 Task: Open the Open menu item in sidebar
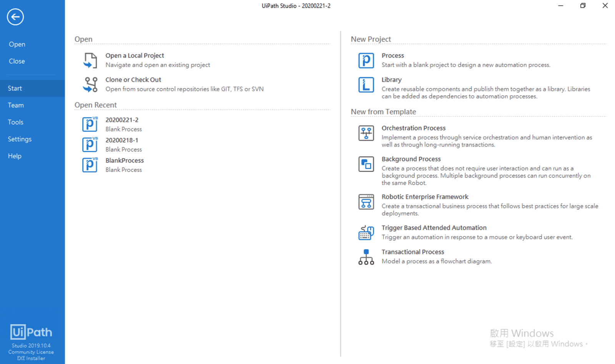click(17, 44)
